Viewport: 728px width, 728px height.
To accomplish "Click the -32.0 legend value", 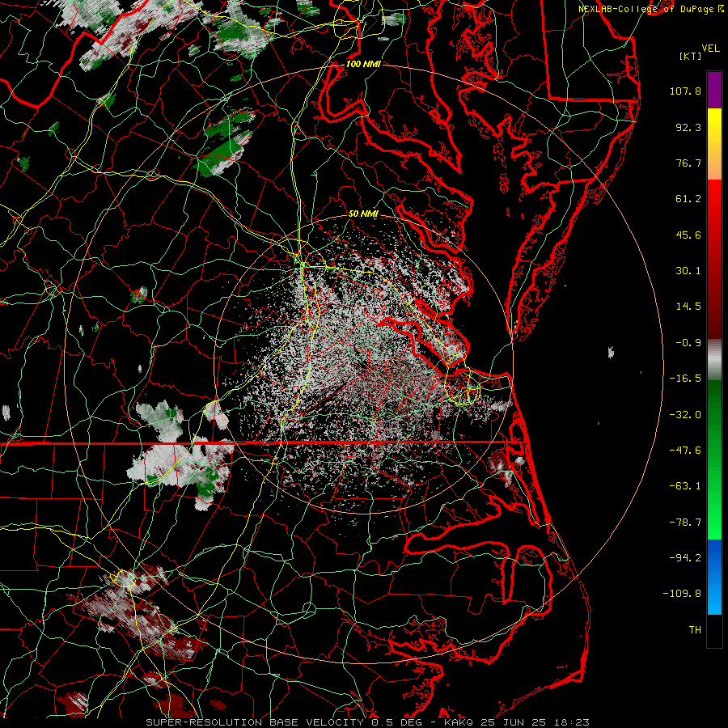I will pos(685,415).
